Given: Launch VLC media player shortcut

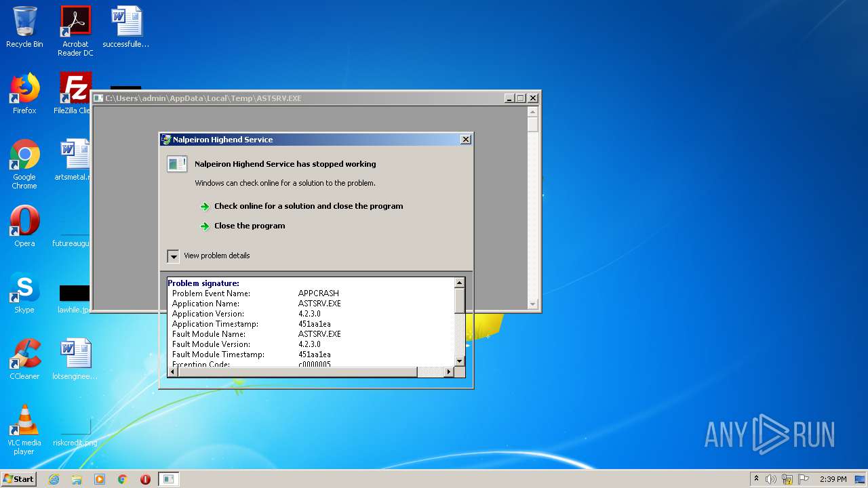Looking at the screenshot, I should tap(24, 430).
